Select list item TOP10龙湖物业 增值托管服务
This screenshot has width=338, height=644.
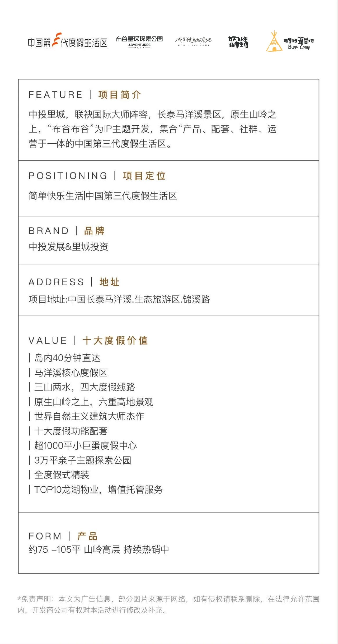pyautogui.click(x=96, y=490)
